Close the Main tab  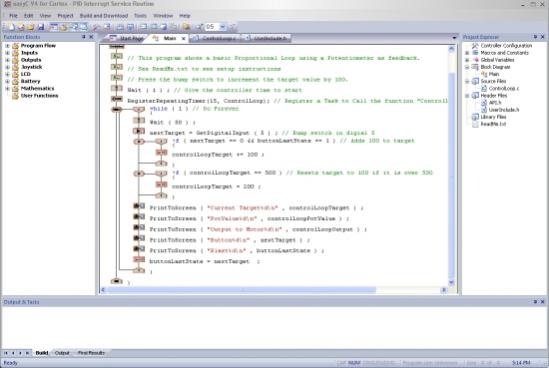click(x=183, y=39)
